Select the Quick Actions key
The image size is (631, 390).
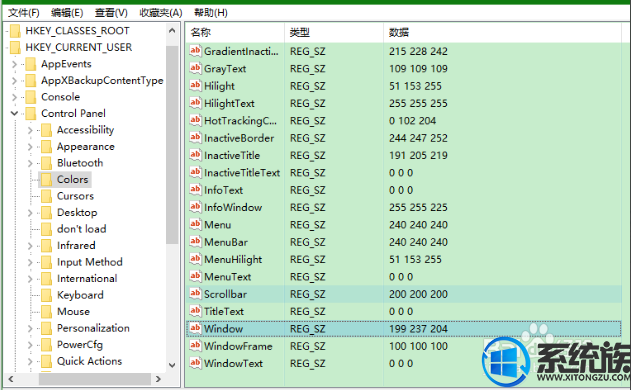point(89,361)
